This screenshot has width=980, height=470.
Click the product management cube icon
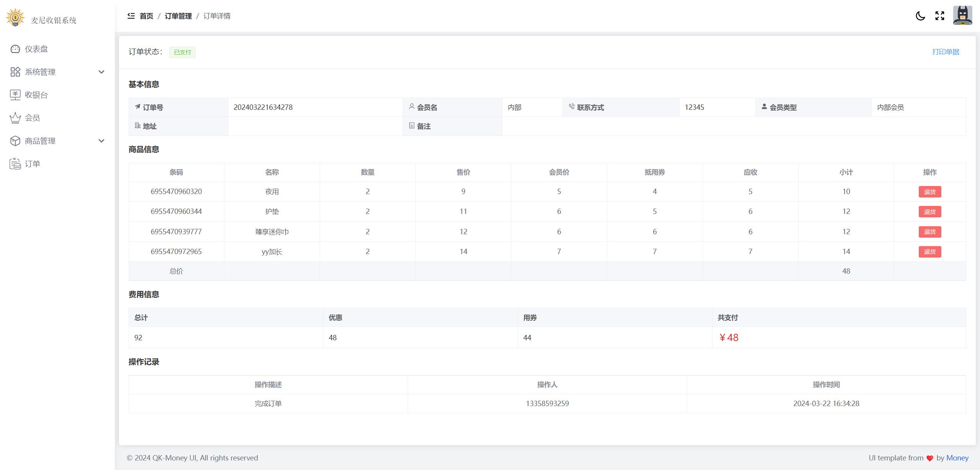15,141
